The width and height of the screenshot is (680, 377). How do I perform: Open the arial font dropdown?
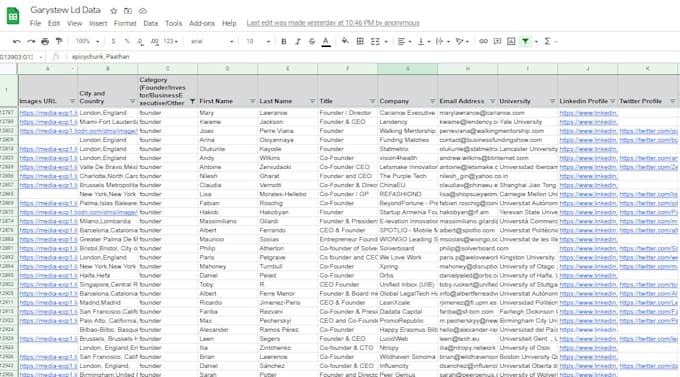212,41
